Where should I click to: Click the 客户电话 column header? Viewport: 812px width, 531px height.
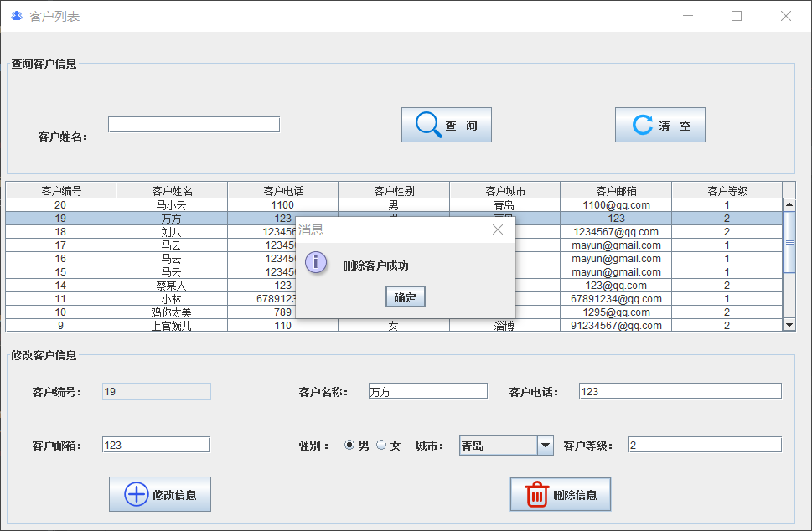click(282, 190)
